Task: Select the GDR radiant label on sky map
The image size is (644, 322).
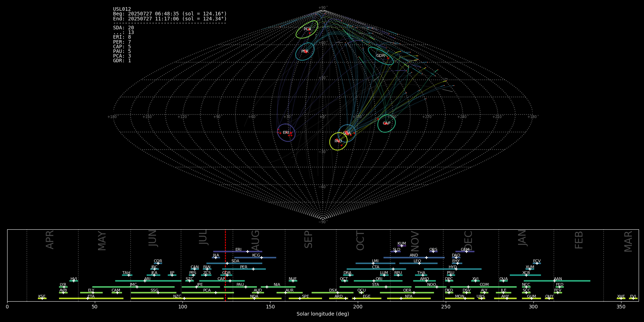Action: coord(381,56)
